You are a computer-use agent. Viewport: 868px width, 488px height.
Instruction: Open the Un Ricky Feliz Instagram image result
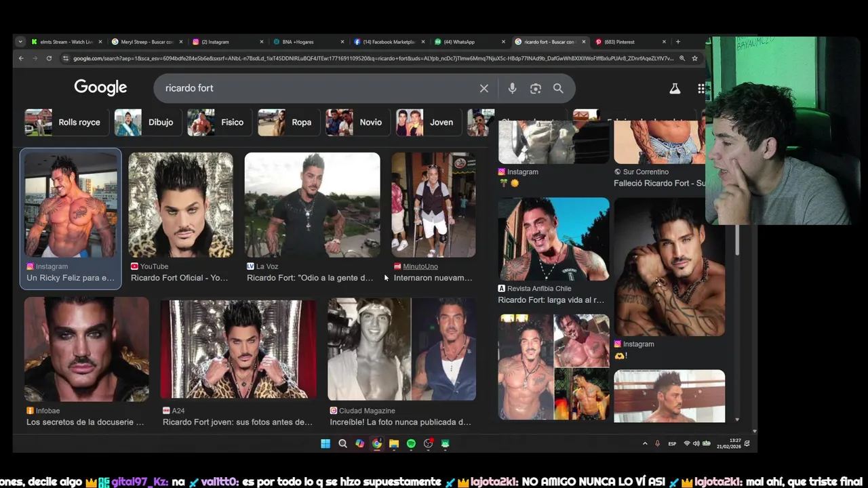[71, 205]
